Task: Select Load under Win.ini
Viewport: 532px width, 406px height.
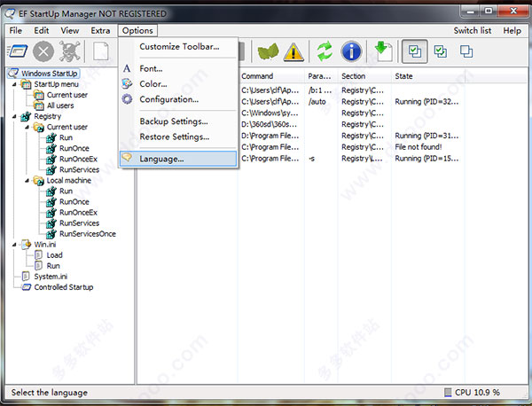Action: tap(54, 255)
